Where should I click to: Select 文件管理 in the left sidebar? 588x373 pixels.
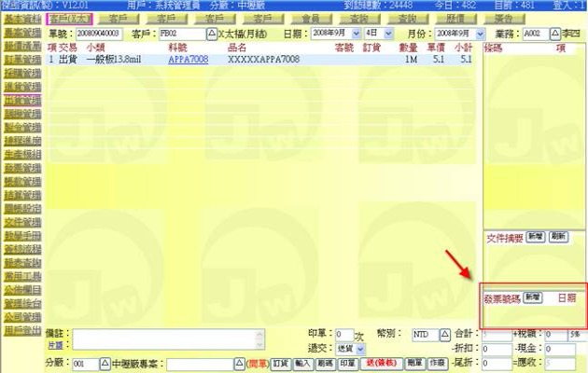tap(21, 223)
